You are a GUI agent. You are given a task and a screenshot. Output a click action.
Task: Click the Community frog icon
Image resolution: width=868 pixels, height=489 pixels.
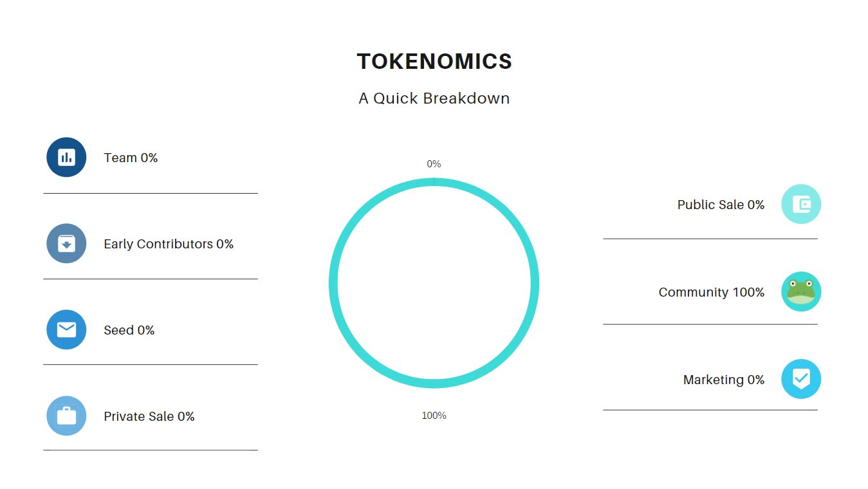[x=801, y=291]
